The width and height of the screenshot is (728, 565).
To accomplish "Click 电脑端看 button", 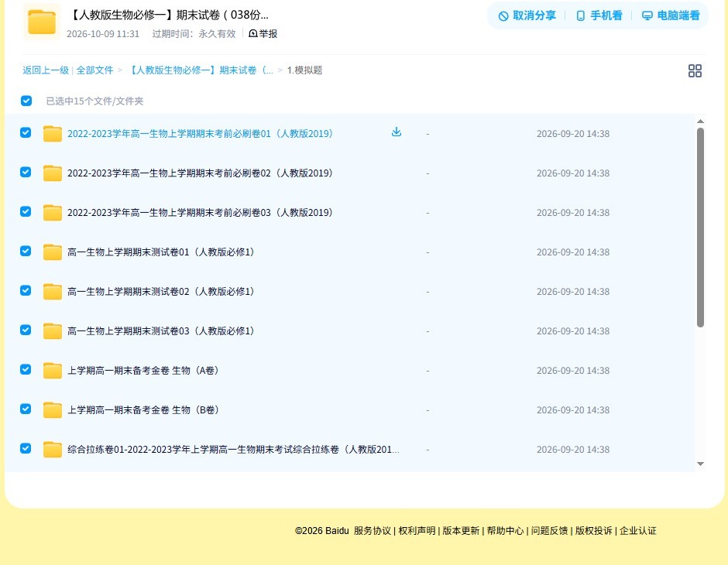I will pyautogui.click(x=671, y=15).
